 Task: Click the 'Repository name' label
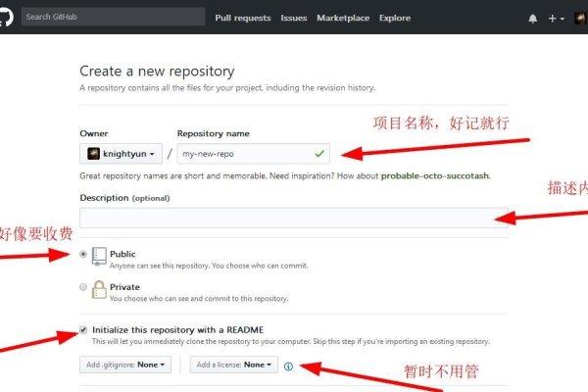tap(214, 133)
